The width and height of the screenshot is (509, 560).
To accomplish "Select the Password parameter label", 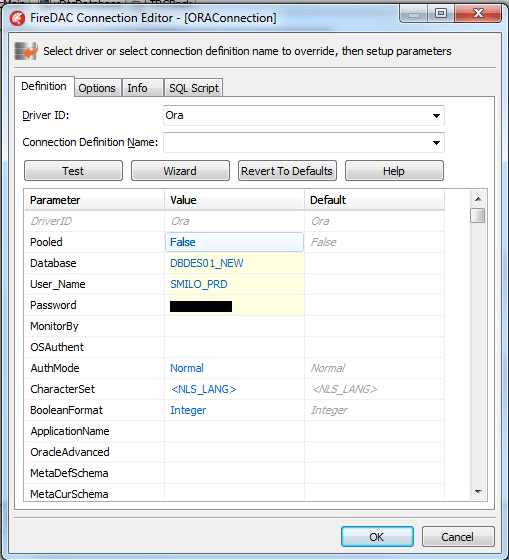I will pos(53,305).
